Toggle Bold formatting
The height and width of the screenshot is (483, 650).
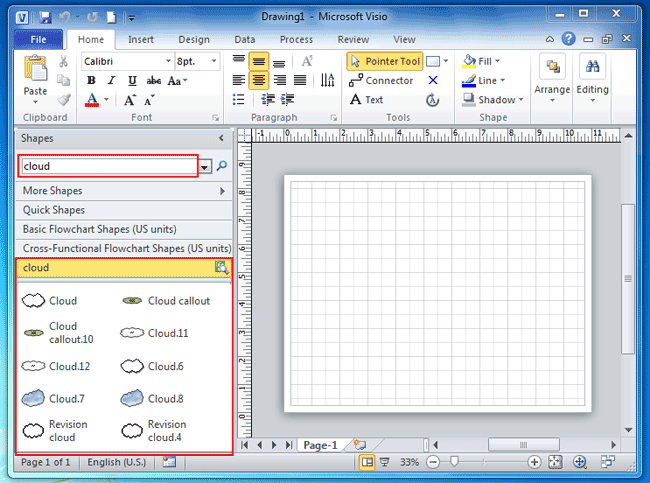[91, 80]
